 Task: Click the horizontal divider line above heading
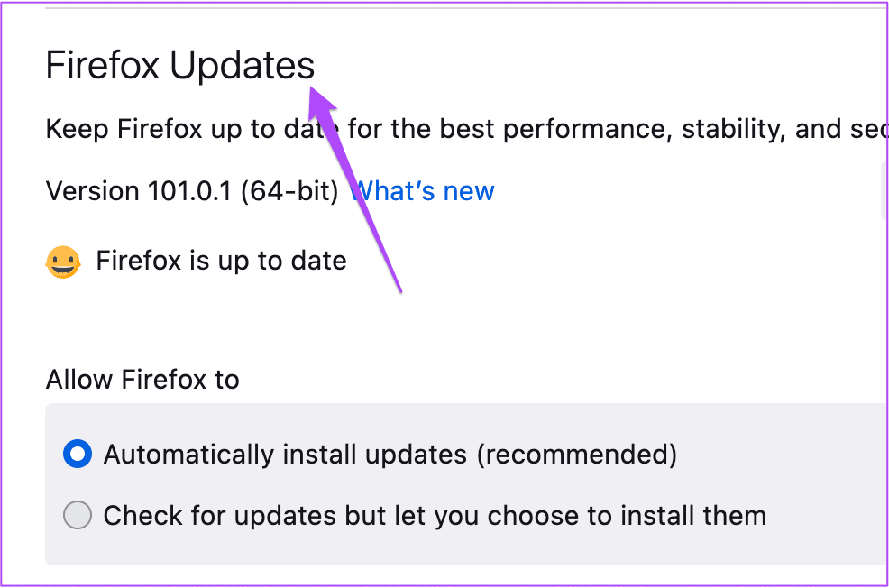point(465,8)
